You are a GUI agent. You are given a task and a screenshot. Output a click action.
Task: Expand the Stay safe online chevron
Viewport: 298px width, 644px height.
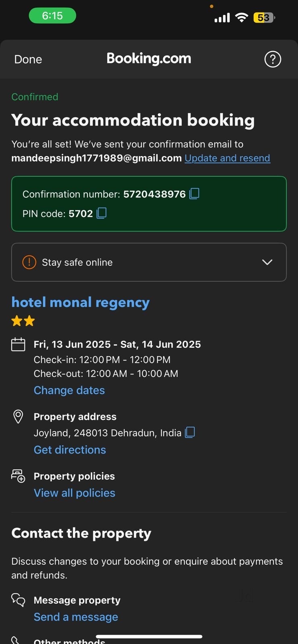[x=267, y=262]
